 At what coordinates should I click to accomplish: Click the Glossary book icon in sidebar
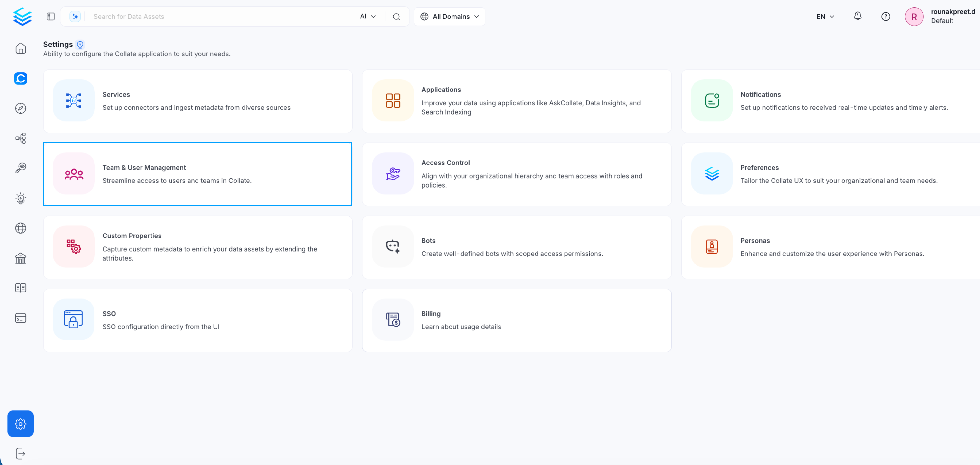[x=20, y=288]
